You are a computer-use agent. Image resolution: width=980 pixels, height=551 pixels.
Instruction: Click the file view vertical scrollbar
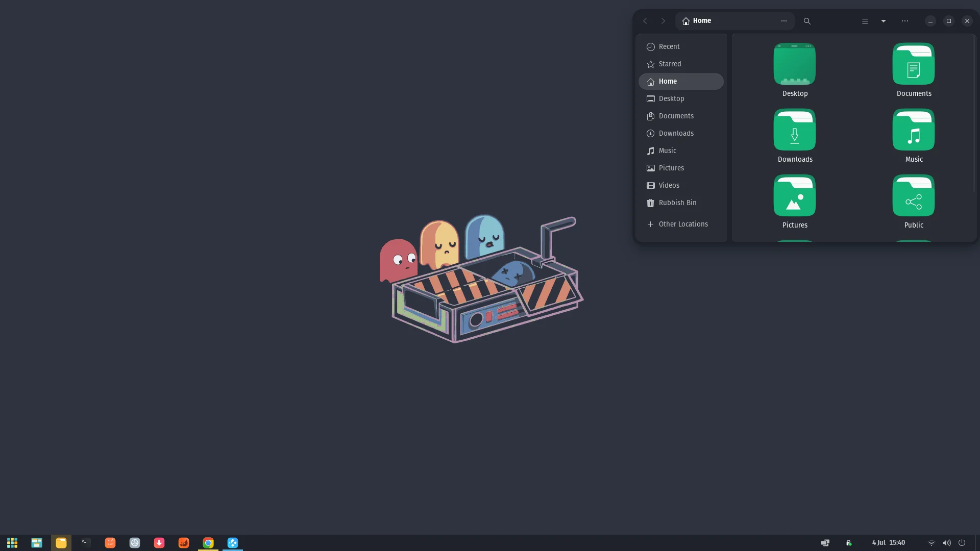pos(974,115)
